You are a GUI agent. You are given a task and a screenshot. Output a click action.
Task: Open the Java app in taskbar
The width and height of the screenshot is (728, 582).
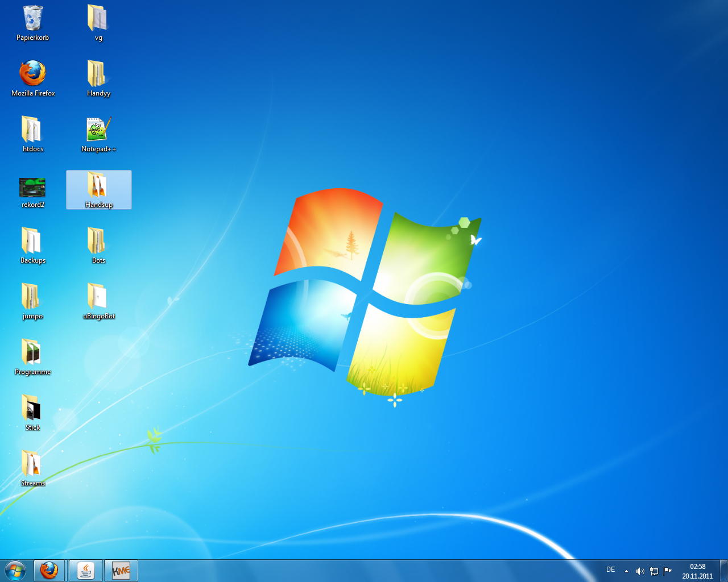(86, 570)
